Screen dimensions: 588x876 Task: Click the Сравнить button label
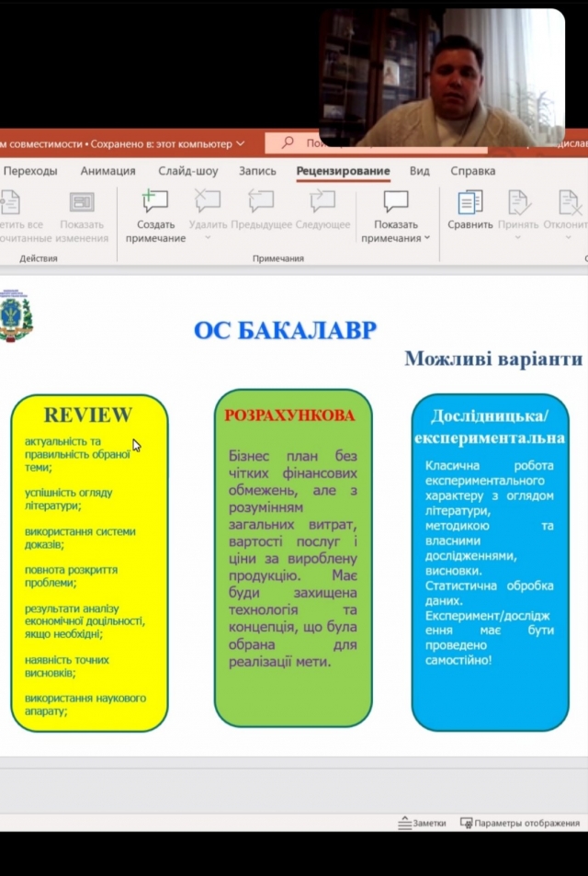[470, 224]
